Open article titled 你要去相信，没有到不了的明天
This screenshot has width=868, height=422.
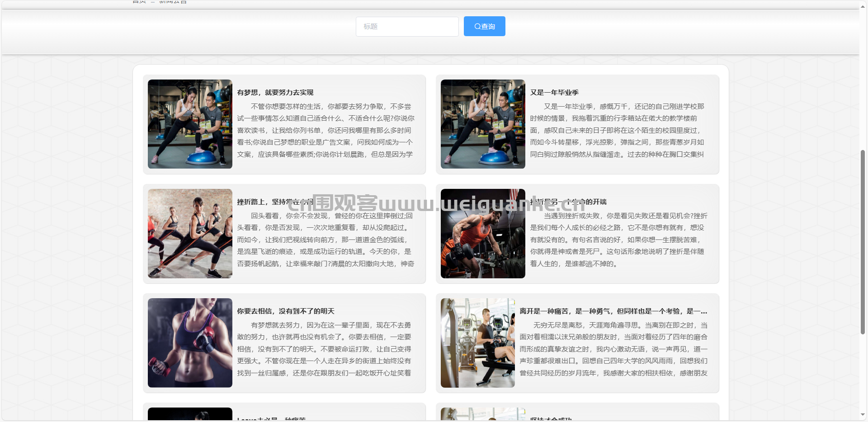click(286, 311)
